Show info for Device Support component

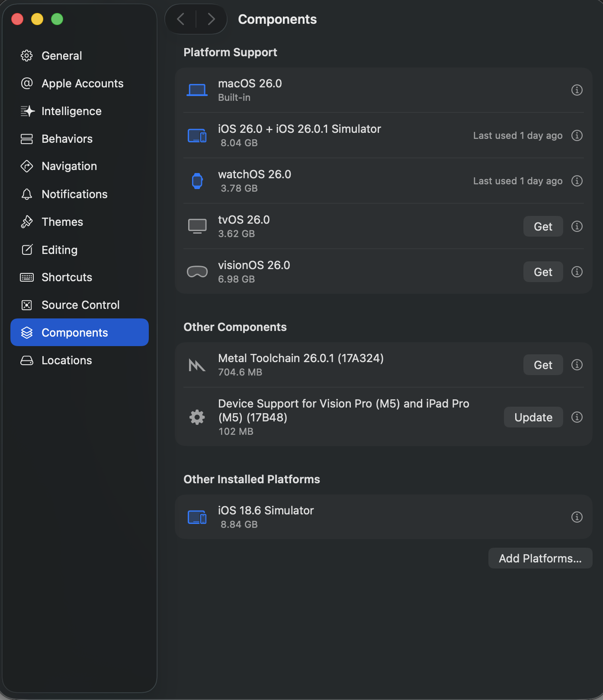(577, 417)
